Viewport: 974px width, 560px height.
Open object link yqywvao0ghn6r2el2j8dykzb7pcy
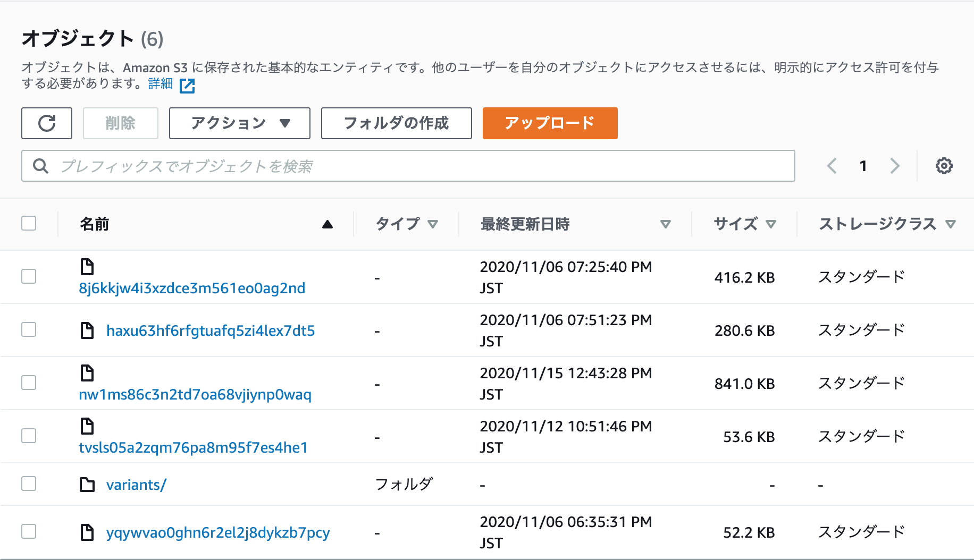[x=218, y=532]
